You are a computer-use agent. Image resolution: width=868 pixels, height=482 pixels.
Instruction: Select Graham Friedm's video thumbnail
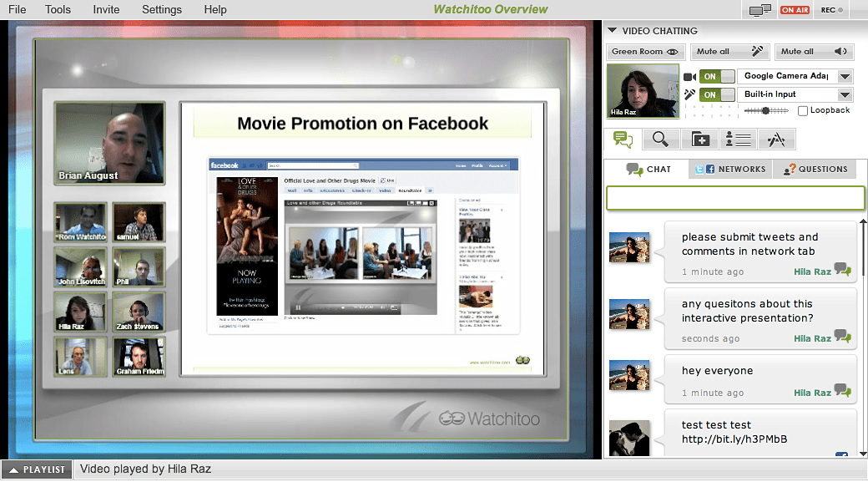(139, 356)
